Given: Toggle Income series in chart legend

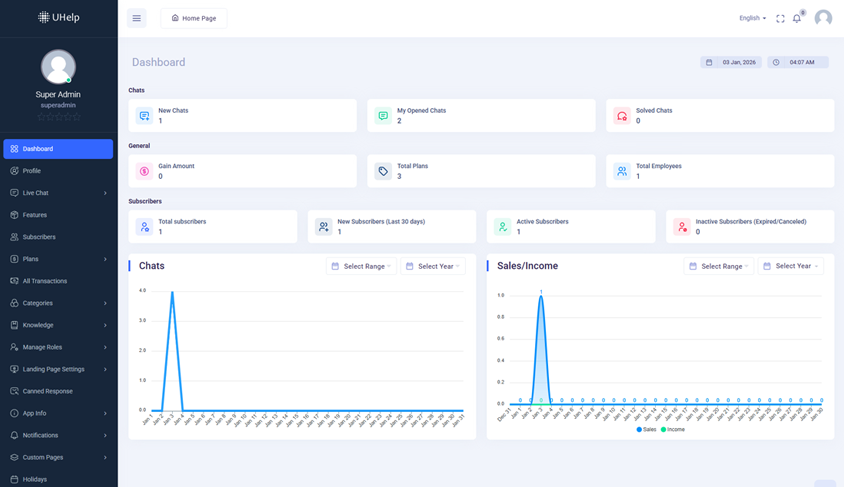Looking at the screenshot, I should [x=672, y=429].
